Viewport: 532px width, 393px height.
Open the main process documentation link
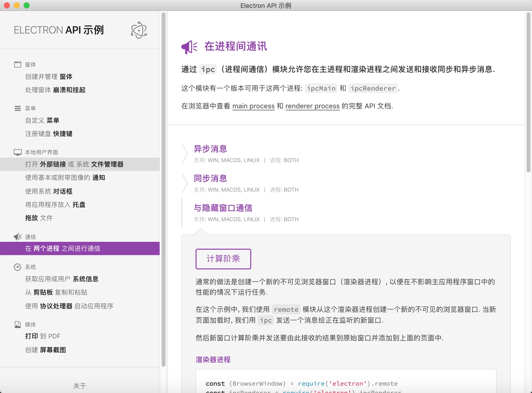click(x=253, y=106)
